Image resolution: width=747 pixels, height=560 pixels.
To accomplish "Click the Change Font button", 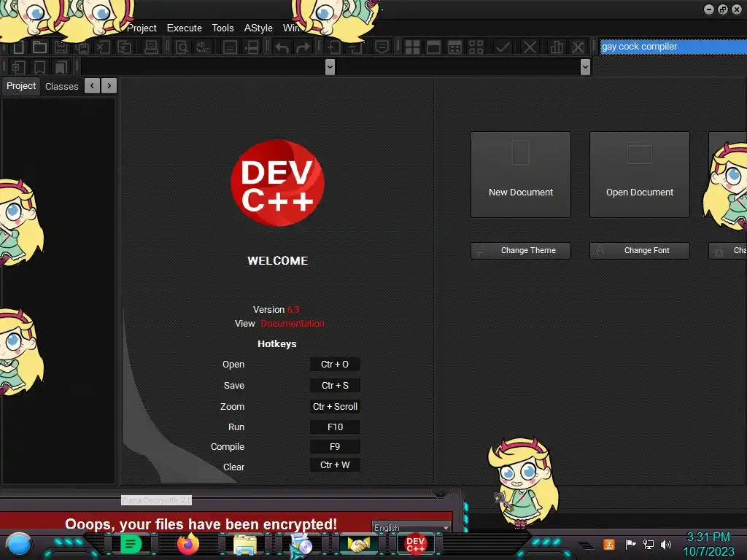I will [x=640, y=251].
